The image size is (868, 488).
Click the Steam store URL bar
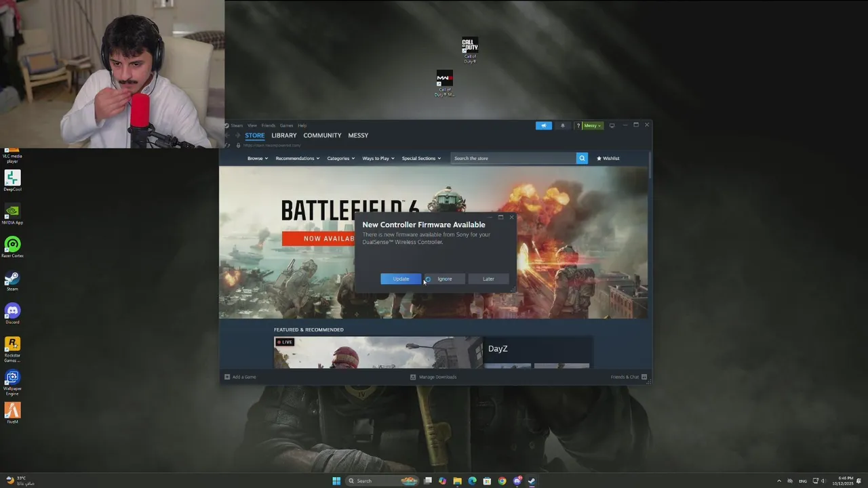(x=273, y=145)
